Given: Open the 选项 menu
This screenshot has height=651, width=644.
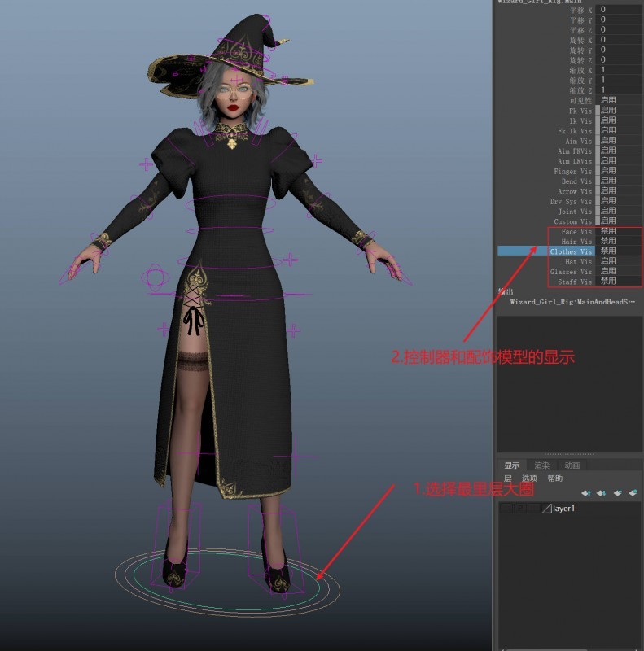Looking at the screenshot, I should (x=529, y=478).
